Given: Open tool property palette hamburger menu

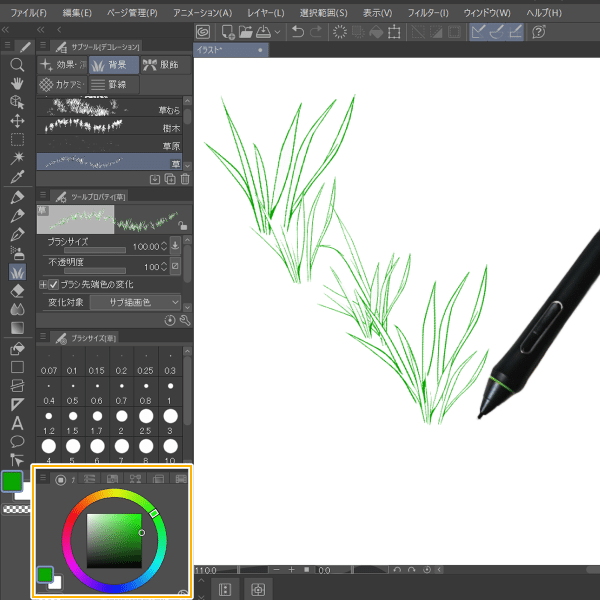Looking at the screenshot, I should (43, 195).
